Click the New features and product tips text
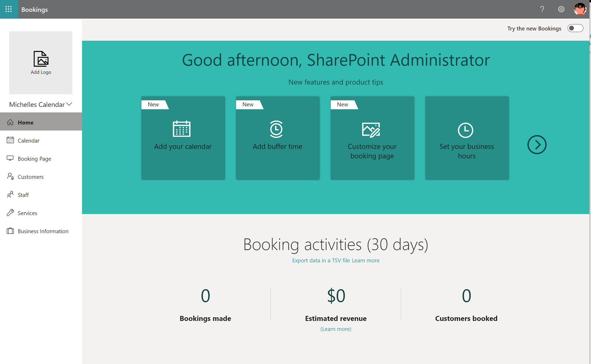The height and width of the screenshot is (364, 591). pyautogui.click(x=336, y=82)
